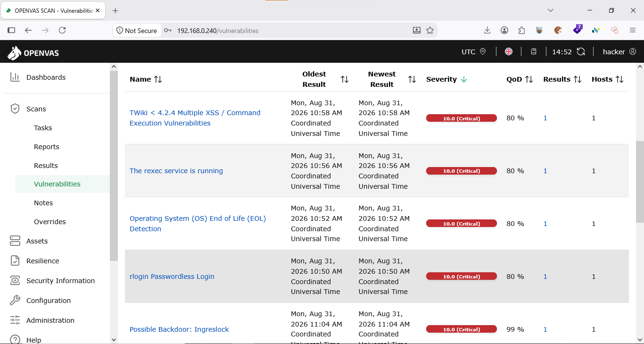Sort the table by Name column
The image size is (644, 344).
[158, 79]
